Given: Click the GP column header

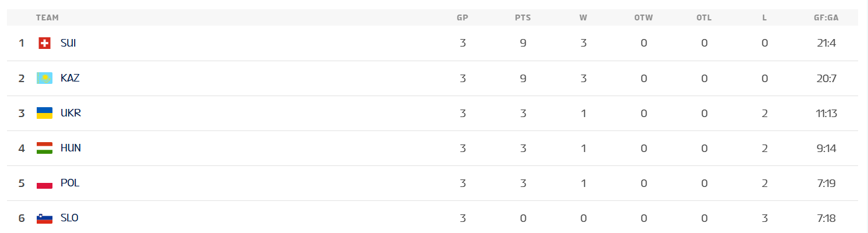Looking at the screenshot, I should pyautogui.click(x=462, y=17).
